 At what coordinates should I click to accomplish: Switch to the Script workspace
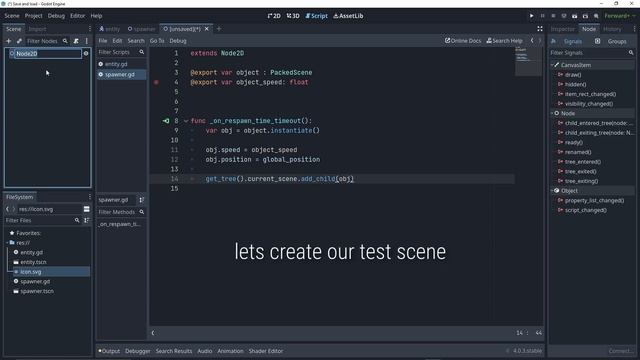point(316,16)
